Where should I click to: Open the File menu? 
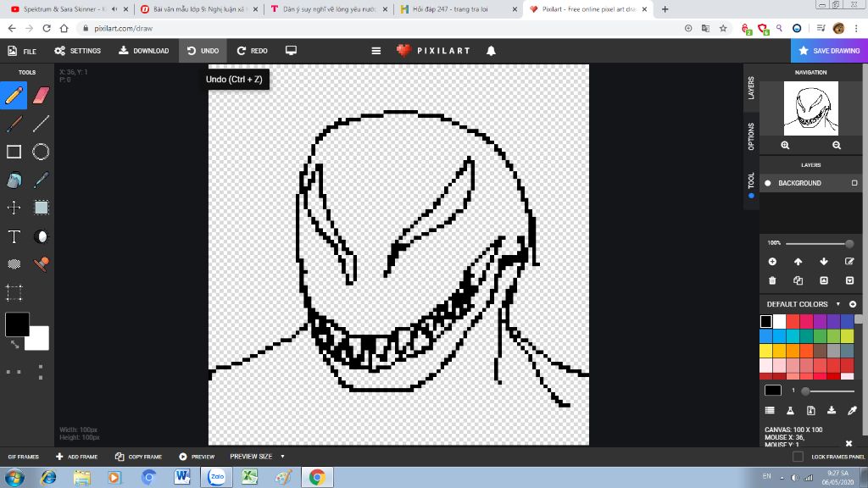(x=22, y=51)
